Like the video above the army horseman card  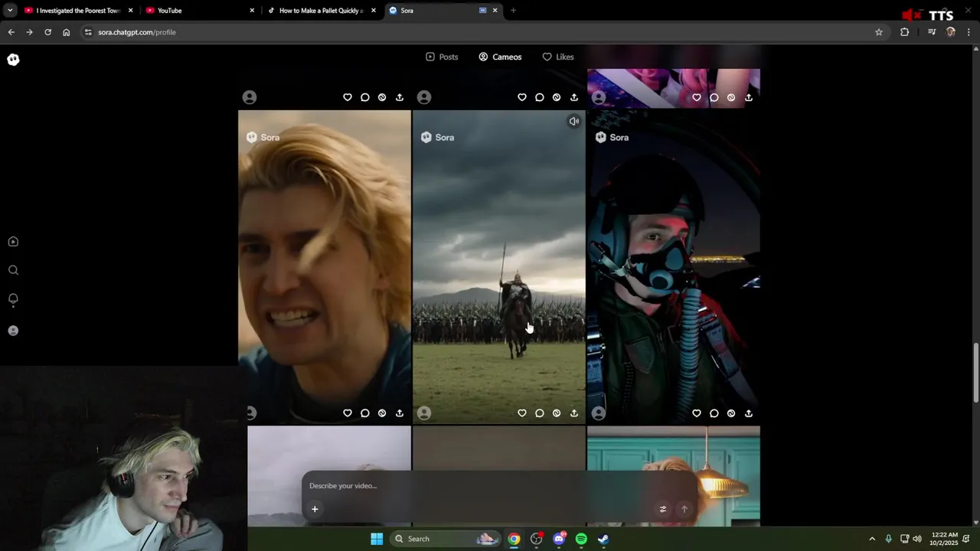tap(522, 97)
